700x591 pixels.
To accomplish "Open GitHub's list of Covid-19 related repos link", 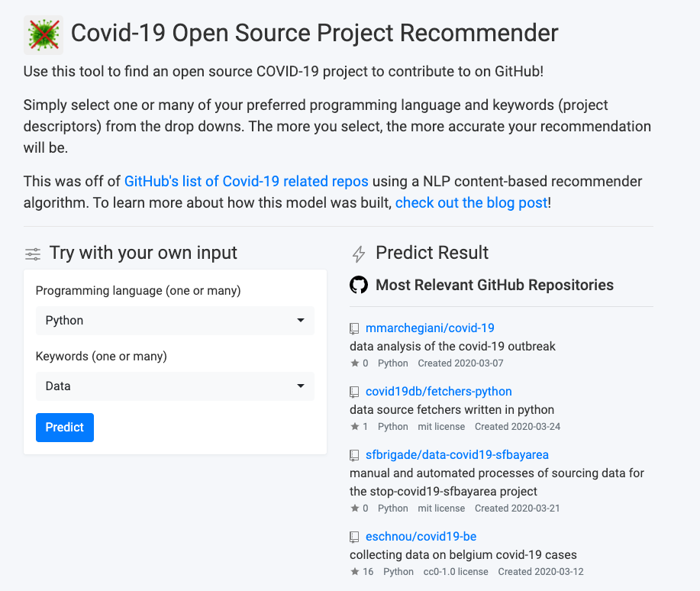I will tap(246, 182).
